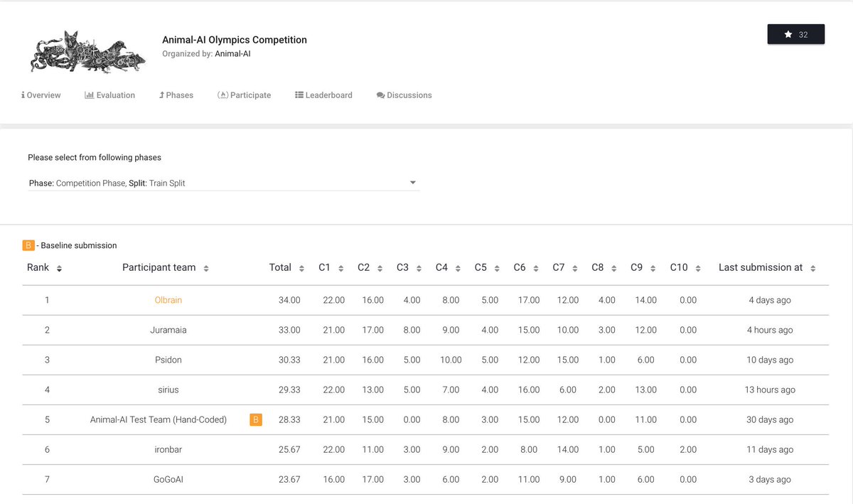The image size is (853, 504).
Task: Click the '4 hours ago' submission time
Action: point(770,331)
